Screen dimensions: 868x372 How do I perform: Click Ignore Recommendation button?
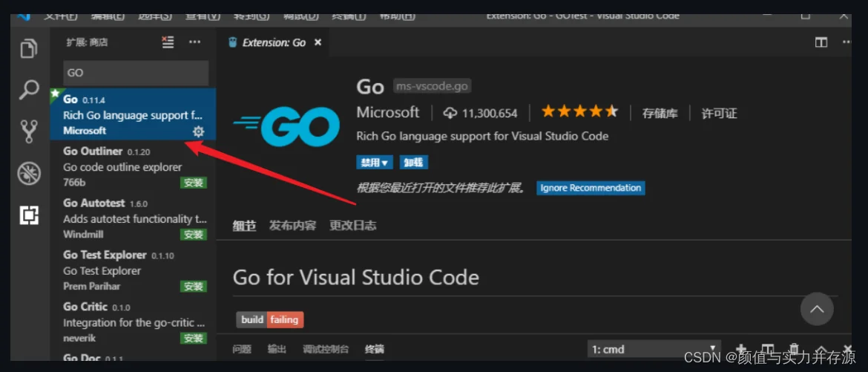click(x=591, y=188)
